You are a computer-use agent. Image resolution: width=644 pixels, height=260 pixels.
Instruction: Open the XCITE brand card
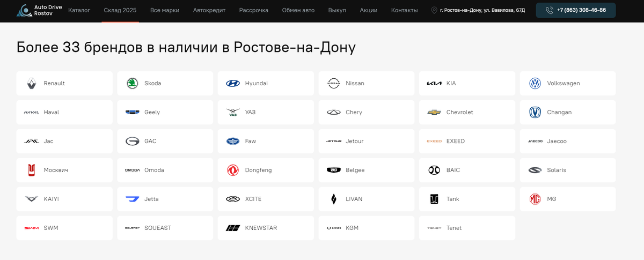point(266,199)
